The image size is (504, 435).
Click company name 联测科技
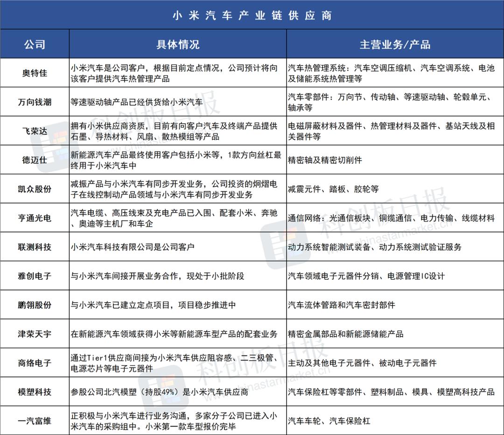click(35, 247)
